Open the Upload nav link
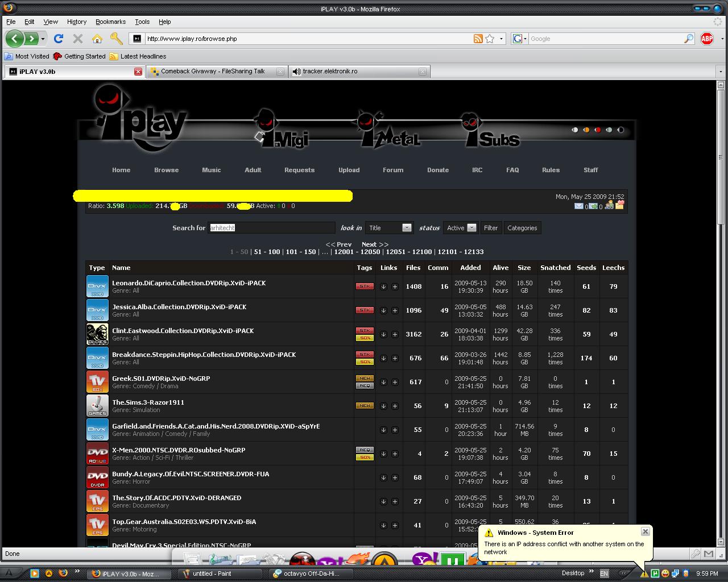Screen dimensions: 728x582 pyautogui.click(x=349, y=170)
